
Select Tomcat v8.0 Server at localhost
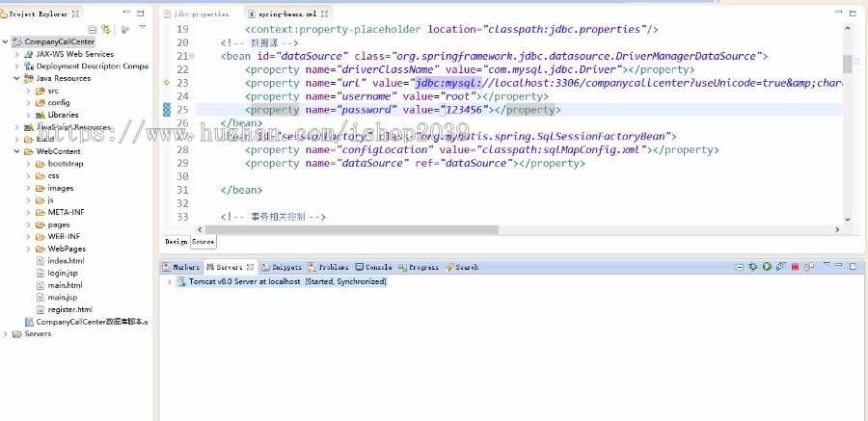pos(282,281)
